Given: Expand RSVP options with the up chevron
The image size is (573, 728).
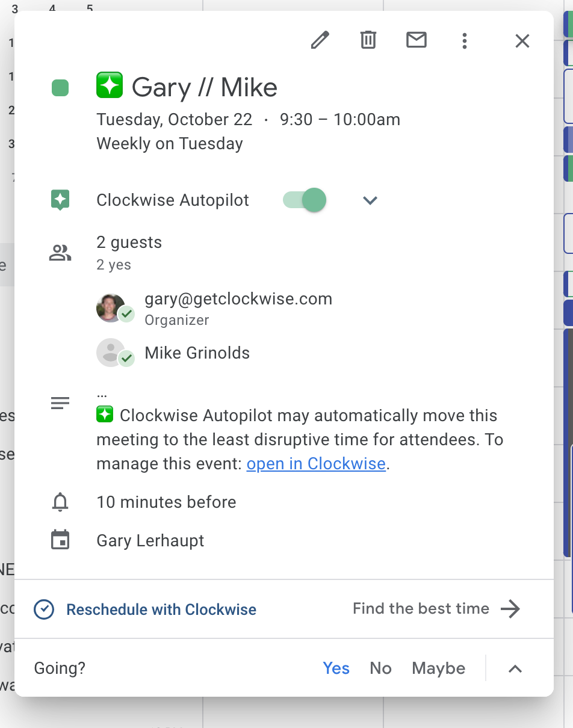Looking at the screenshot, I should [x=515, y=668].
